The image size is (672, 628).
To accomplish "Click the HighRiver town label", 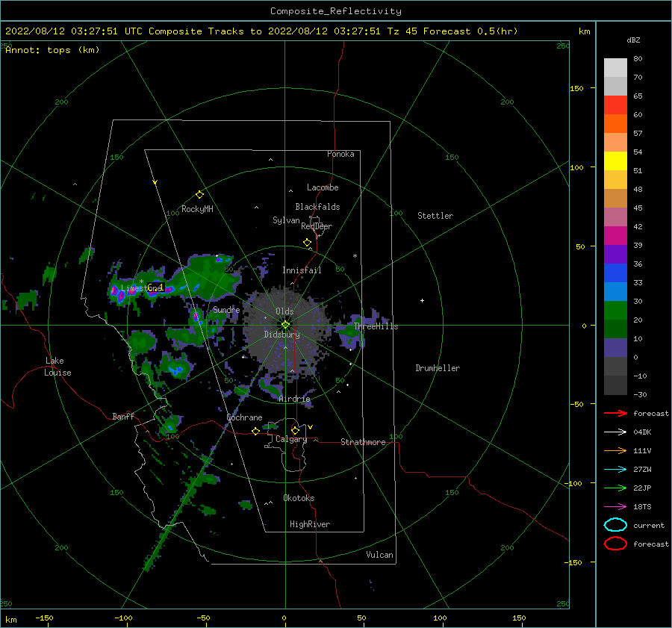I will [x=310, y=524].
